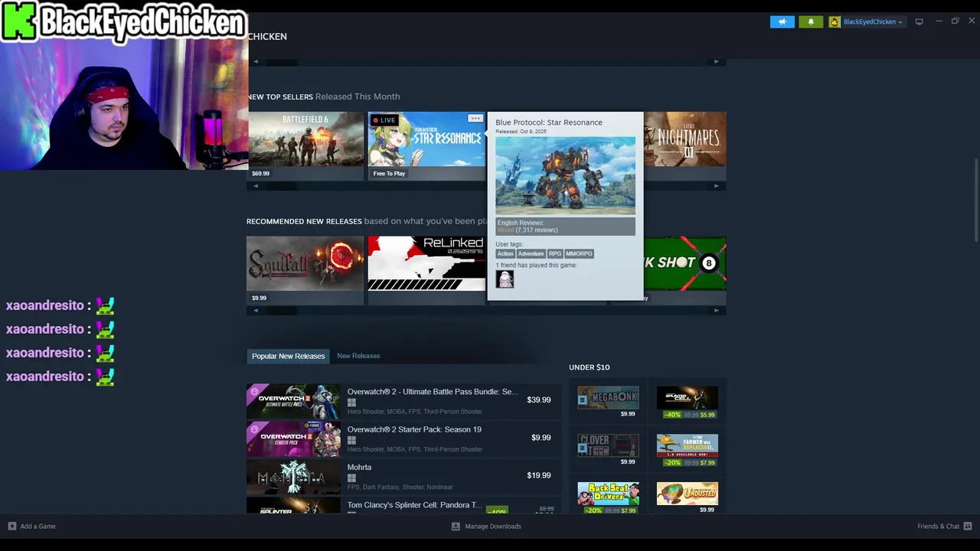Open the ReLinked game capsule
The width and height of the screenshot is (980, 551).
(x=426, y=270)
